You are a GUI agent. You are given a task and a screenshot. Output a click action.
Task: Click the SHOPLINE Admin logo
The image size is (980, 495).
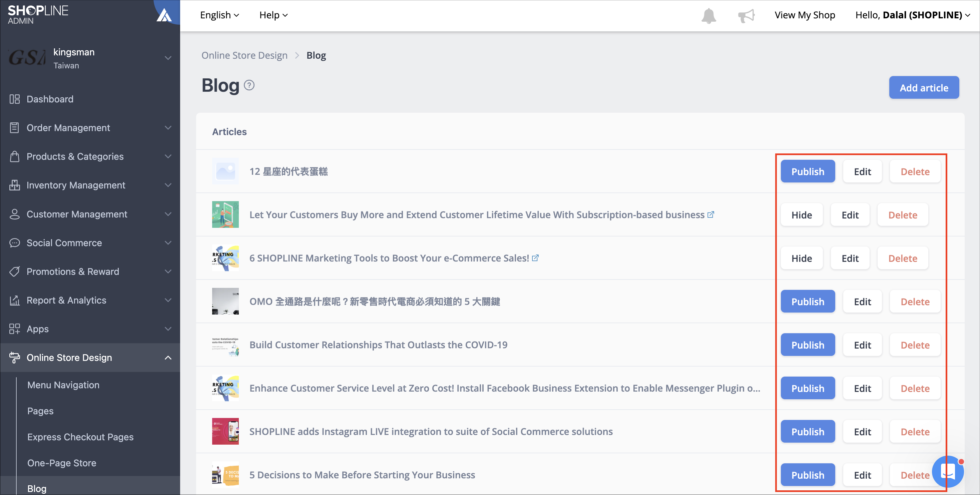pos(38,14)
